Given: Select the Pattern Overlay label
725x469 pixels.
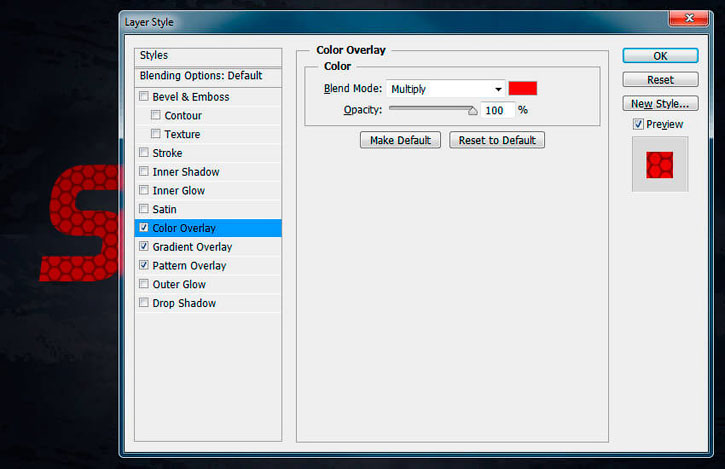Looking at the screenshot, I should [190, 265].
